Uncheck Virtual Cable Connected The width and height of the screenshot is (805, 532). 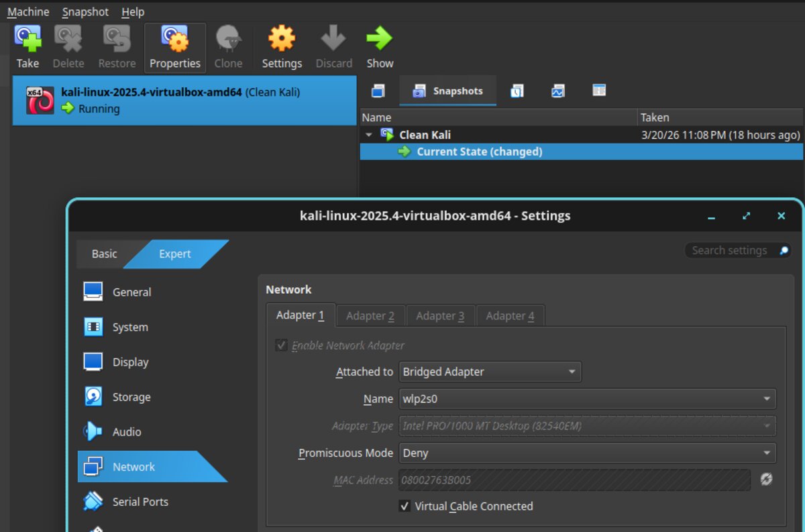(x=405, y=507)
